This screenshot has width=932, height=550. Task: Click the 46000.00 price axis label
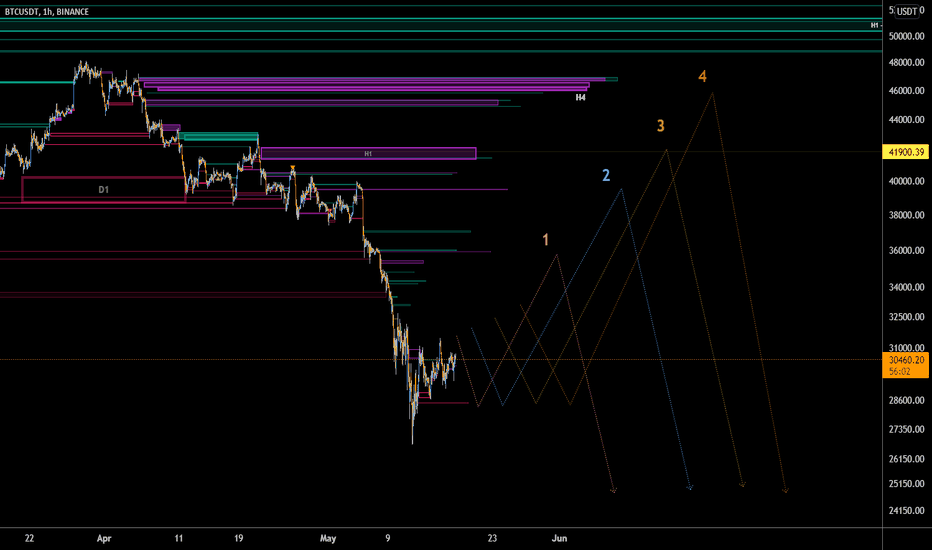point(906,91)
